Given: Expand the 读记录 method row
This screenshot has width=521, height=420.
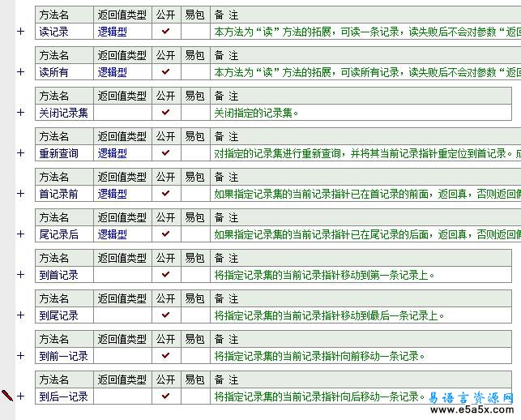Looking at the screenshot, I should click(20, 32).
